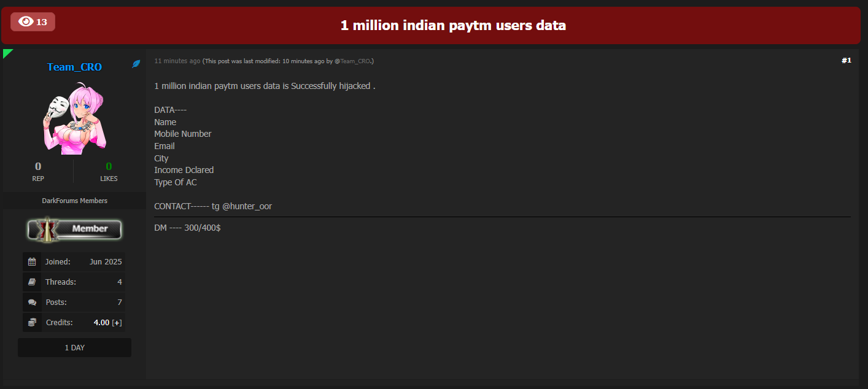This screenshot has height=389, width=868.
Task: Click the calendar icon next to Joined
Action: point(32,262)
